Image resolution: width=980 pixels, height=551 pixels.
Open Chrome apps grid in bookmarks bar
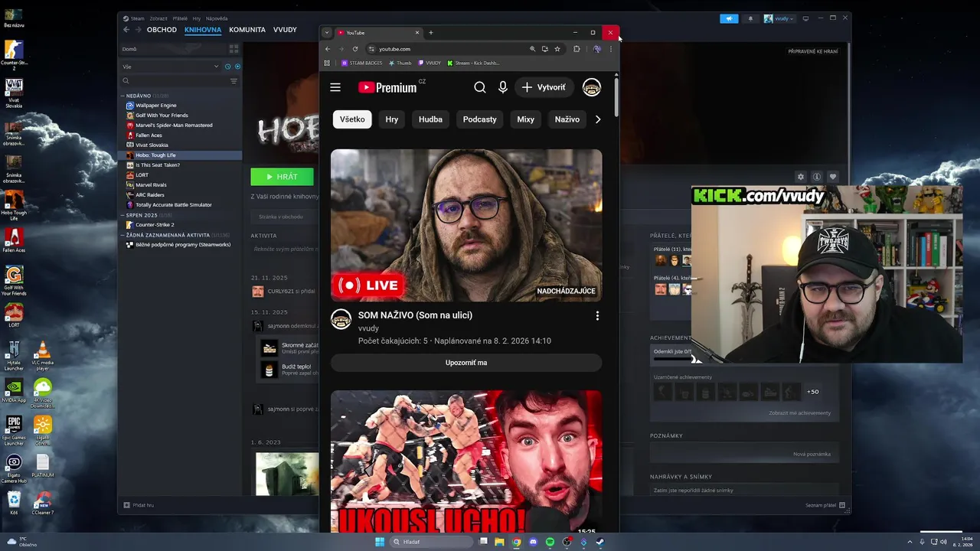327,63
